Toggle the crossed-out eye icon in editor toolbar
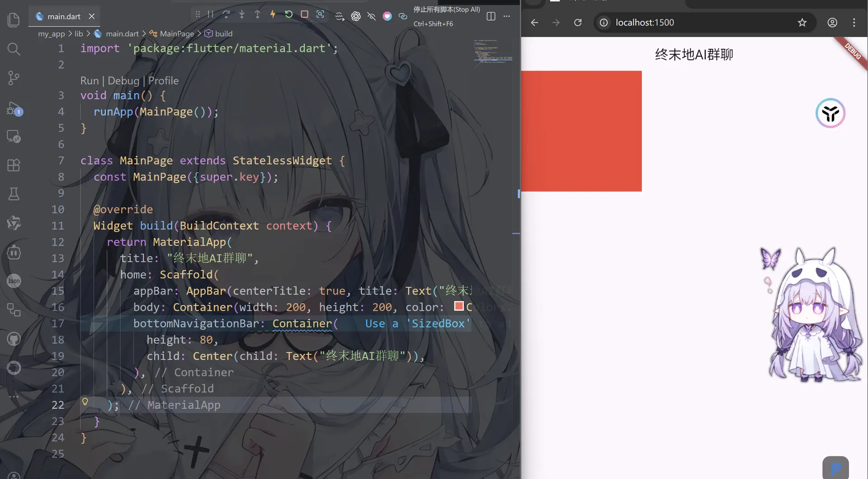Screen dimensions: 868x479 click(x=372, y=16)
